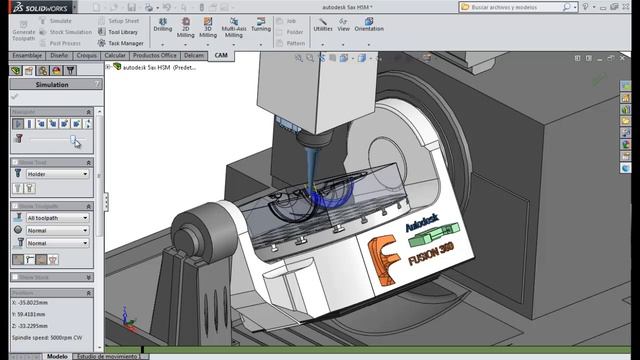The width and height of the screenshot is (640, 360).
Task: Collapse the Show Toolpath section
Action: point(89,206)
